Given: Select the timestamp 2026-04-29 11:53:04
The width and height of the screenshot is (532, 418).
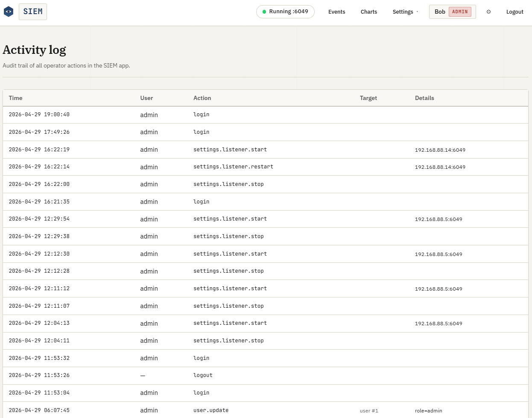Looking at the screenshot, I should 39,393.
